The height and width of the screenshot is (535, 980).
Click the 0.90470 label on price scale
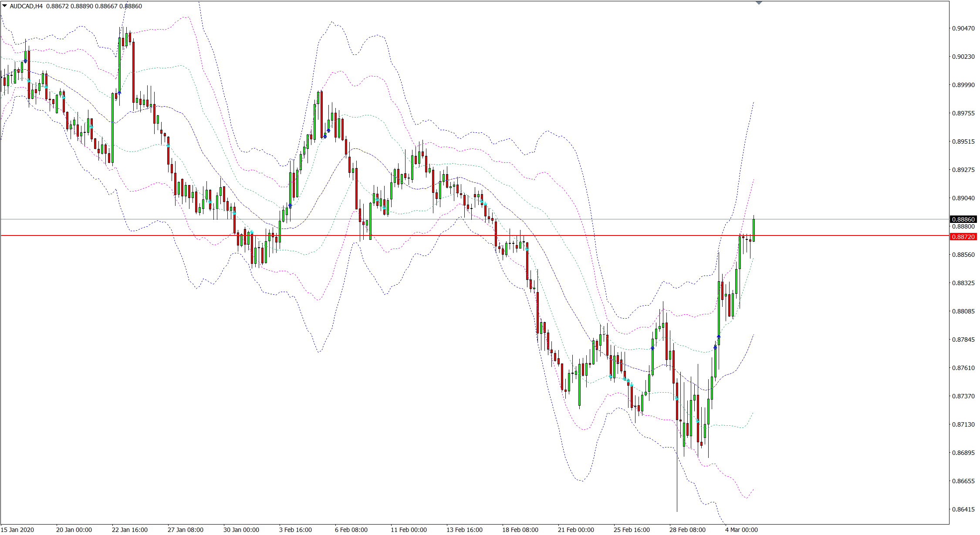coord(963,28)
